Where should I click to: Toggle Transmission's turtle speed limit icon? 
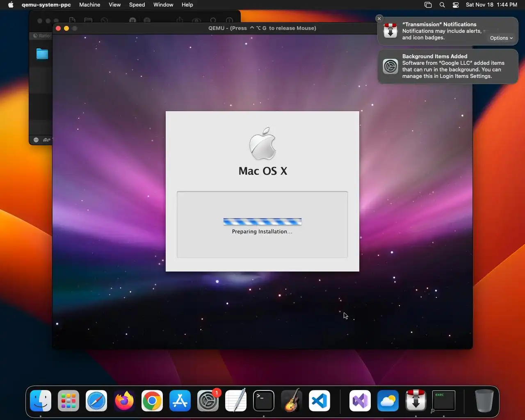click(x=47, y=140)
